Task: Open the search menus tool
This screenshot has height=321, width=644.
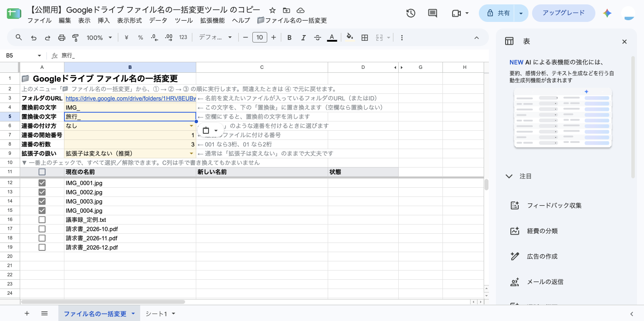Action: pos(19,38)
